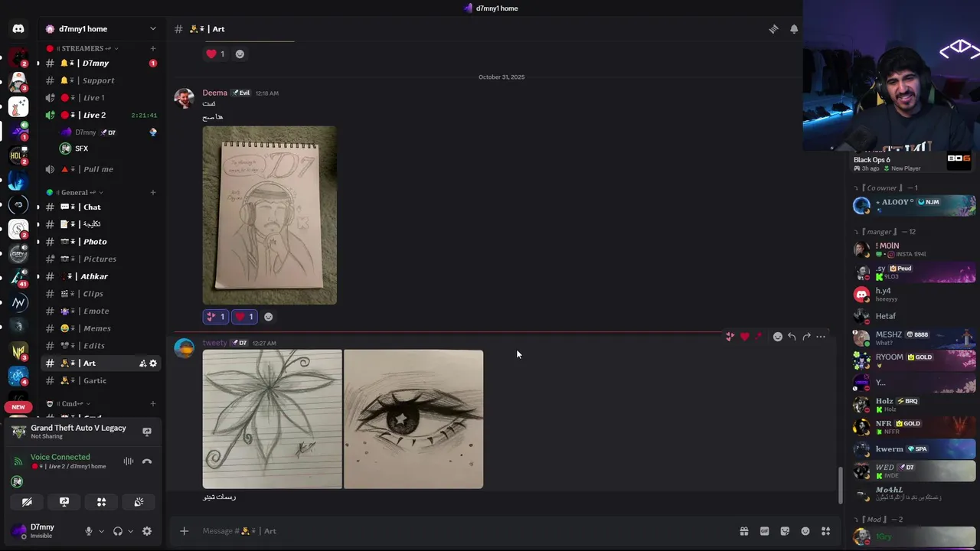Click the chat scrollbar thumb
Screen dimensions: 980x551
(840, 486)
